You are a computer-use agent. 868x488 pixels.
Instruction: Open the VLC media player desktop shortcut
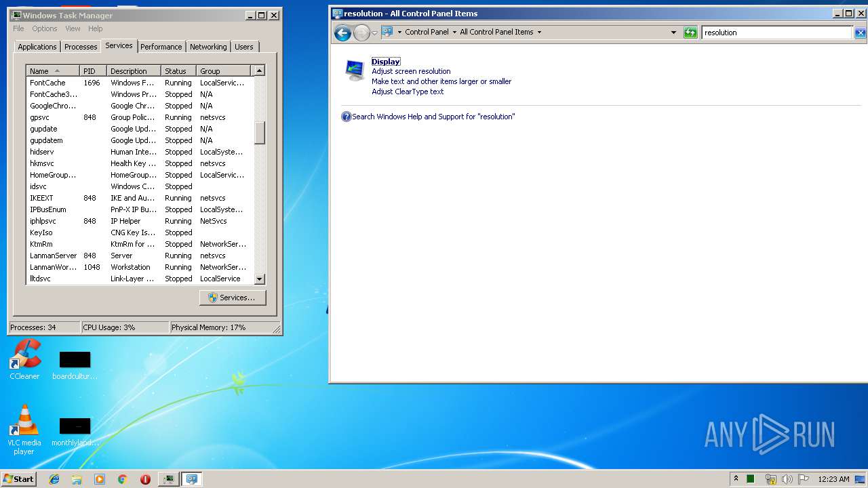pos(24,430)
